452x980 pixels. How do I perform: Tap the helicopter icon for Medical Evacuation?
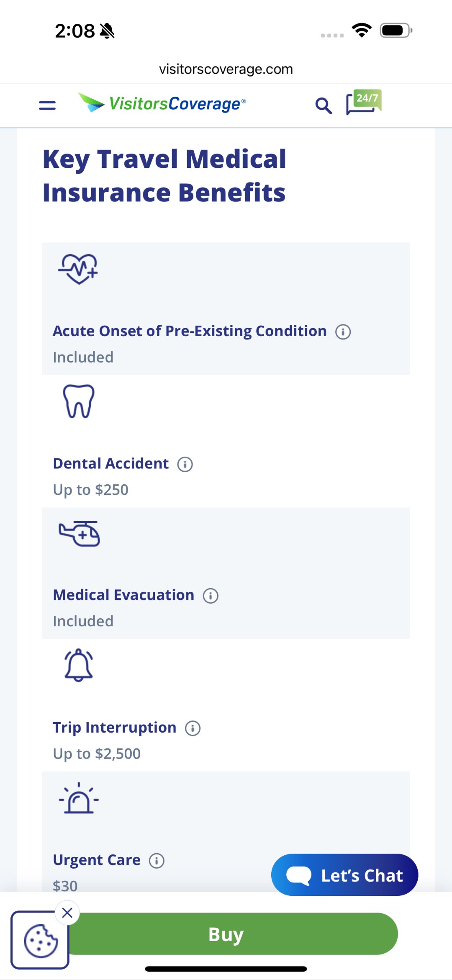(80, 533)
